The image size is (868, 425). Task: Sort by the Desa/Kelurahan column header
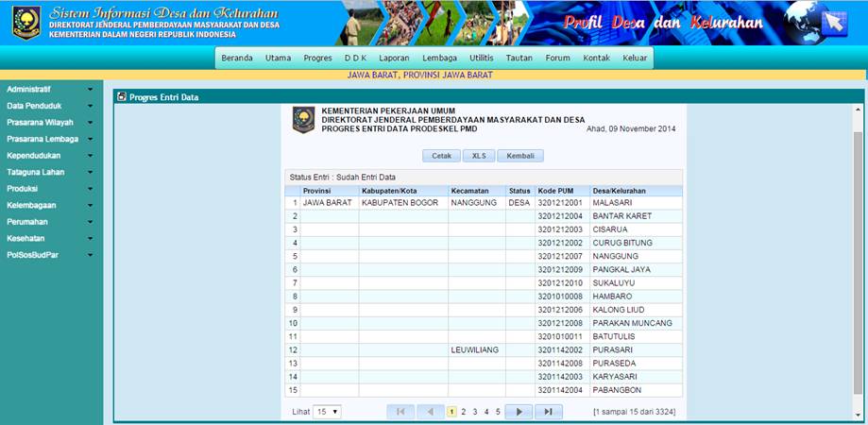[636, 191]
